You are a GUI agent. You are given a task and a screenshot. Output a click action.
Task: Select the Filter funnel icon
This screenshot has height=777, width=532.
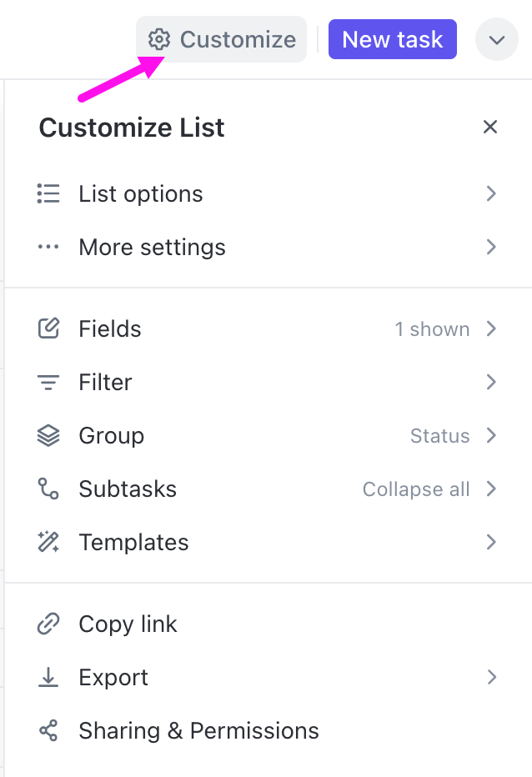[x=48, y=382]
